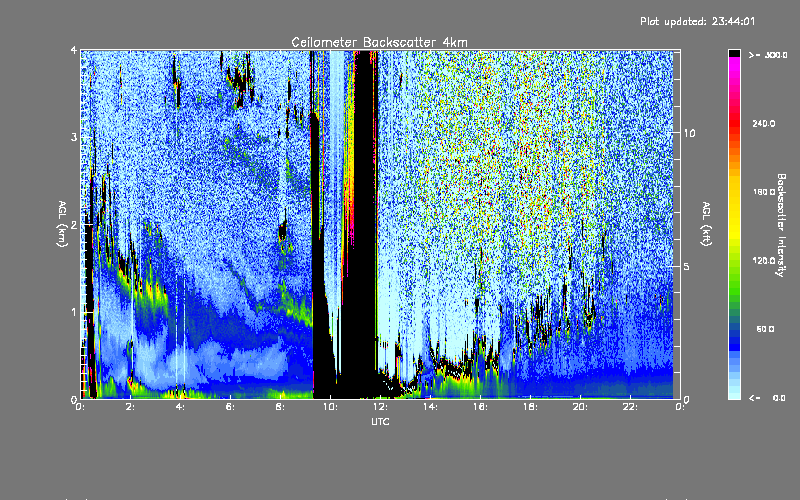Image resolution: width=800 pixels, height=500 pixels.
Task: Pick the black top segment of colorbar
Action: [x=734, y=53]
